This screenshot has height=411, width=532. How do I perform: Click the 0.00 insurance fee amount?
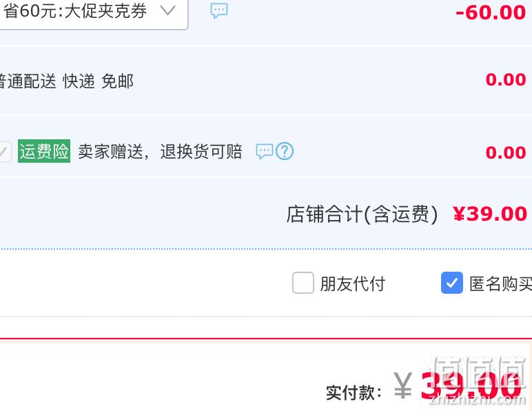[x=506, y=152]
